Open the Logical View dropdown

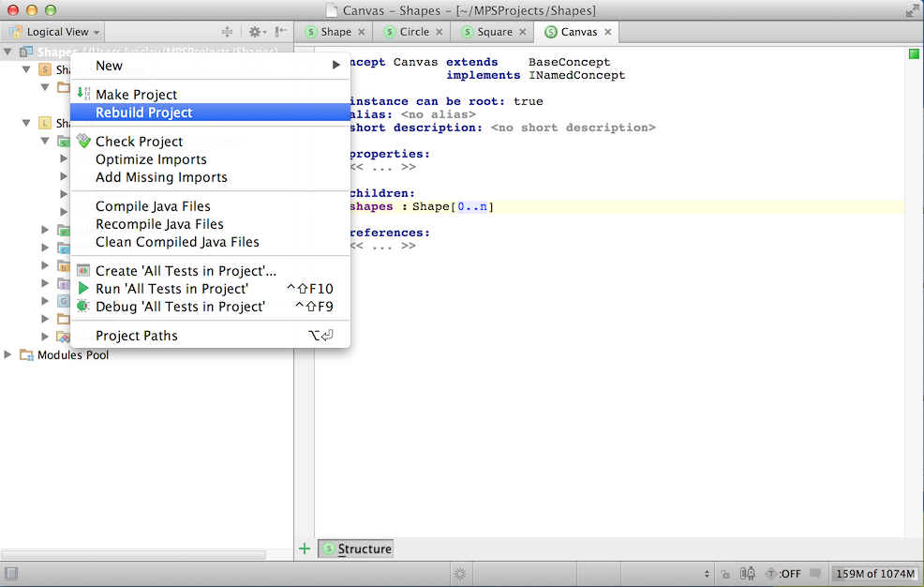[x=53, y=30]
